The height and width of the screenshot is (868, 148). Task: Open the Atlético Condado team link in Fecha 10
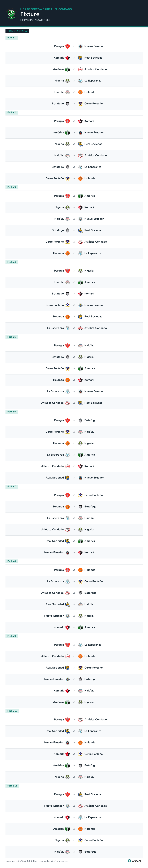click(96, 719)
